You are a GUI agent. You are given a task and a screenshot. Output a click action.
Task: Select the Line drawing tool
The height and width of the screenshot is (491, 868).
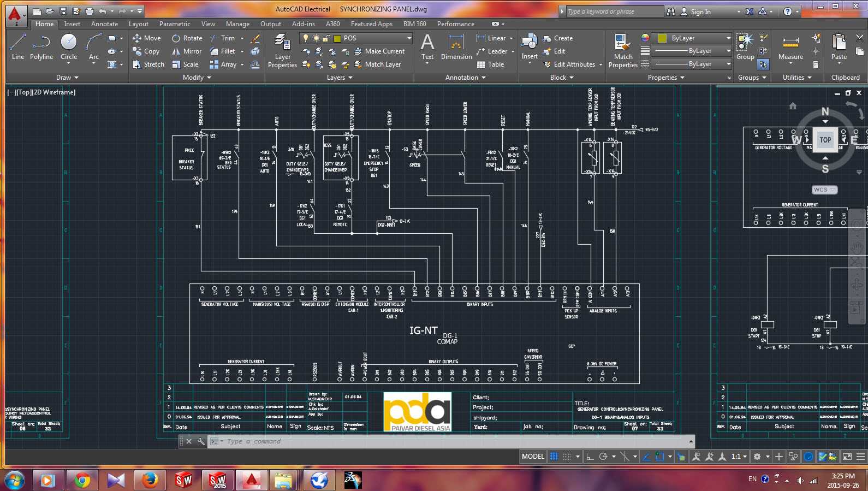tap(17, 46)
